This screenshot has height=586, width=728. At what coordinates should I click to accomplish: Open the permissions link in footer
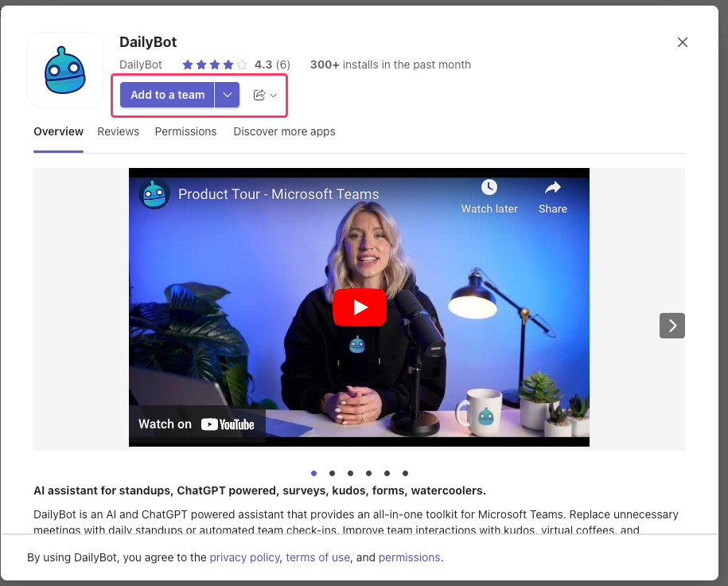(x=410, y=557)
